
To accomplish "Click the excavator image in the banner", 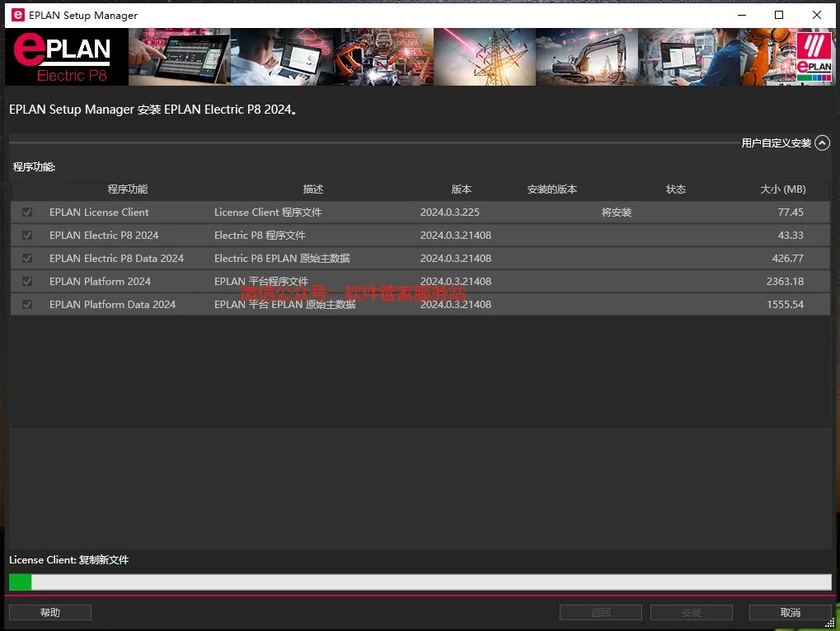I will (x=587, y=57).
